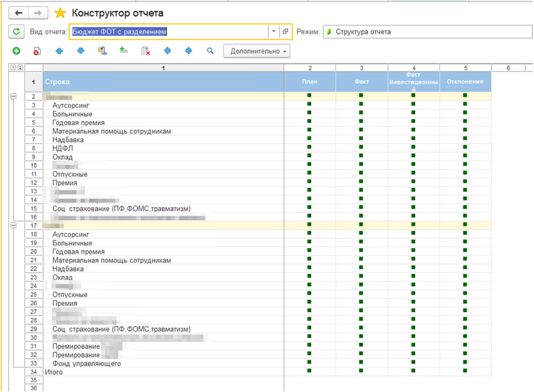Viewport: 534px width, 392px height.
Task: Select Оклад in row 9
Action: 62,157
